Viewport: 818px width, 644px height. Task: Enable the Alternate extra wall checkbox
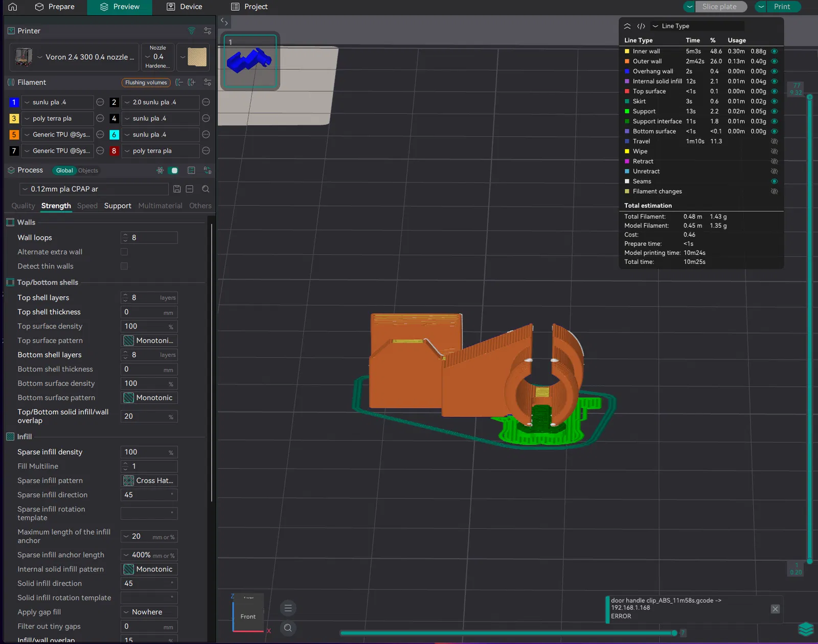point(124,252)
